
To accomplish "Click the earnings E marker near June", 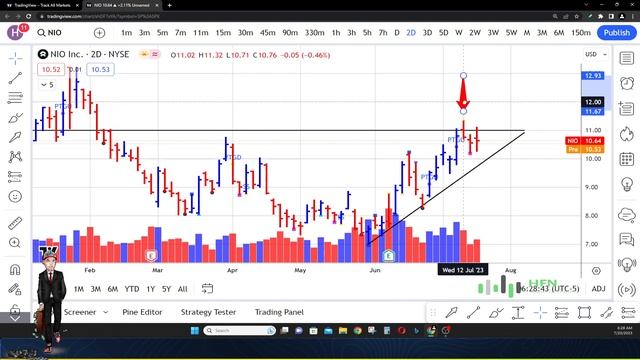I will (389, 256).
